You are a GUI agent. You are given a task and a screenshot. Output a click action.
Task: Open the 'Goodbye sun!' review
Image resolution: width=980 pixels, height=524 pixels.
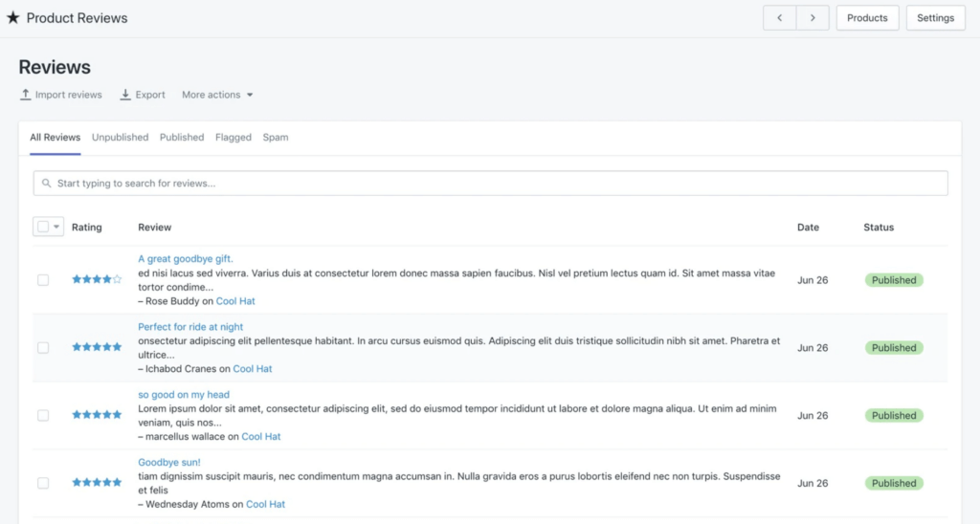pos(169,462)
